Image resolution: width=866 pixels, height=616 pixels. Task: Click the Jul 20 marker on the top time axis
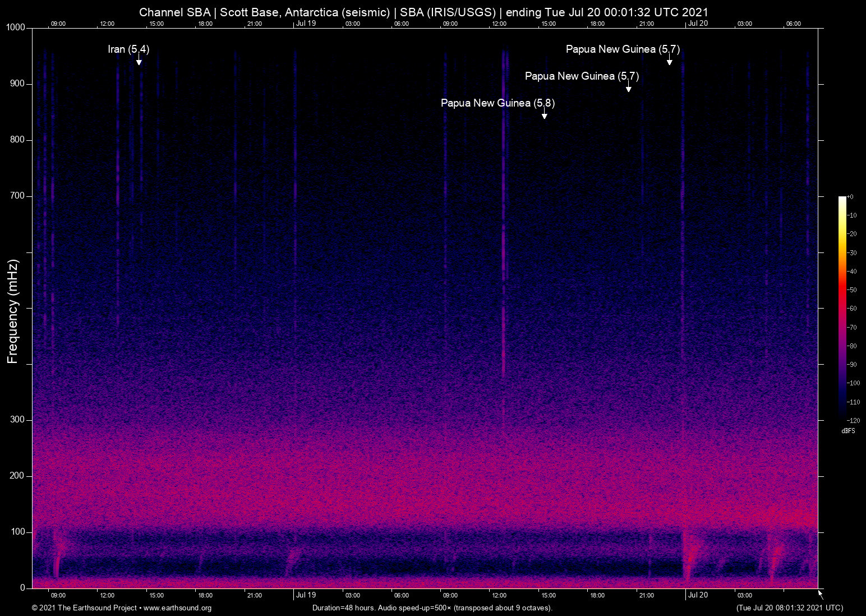(x=698, y=24)
